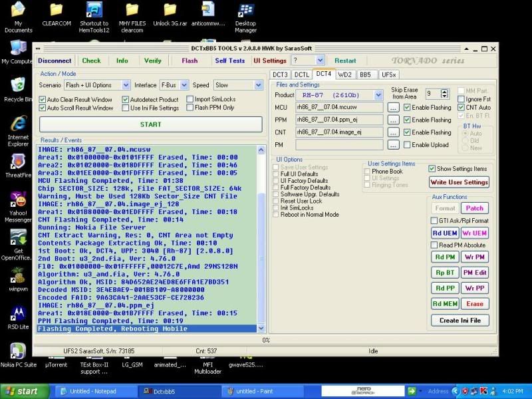The height and width of the screenshot is (399, 532).
Task: Switch to the DCT3 tab
Action: click(280, 74)
